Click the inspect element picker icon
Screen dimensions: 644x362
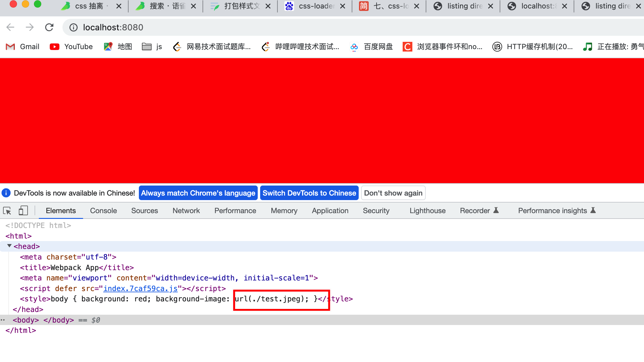pos(7,211)
